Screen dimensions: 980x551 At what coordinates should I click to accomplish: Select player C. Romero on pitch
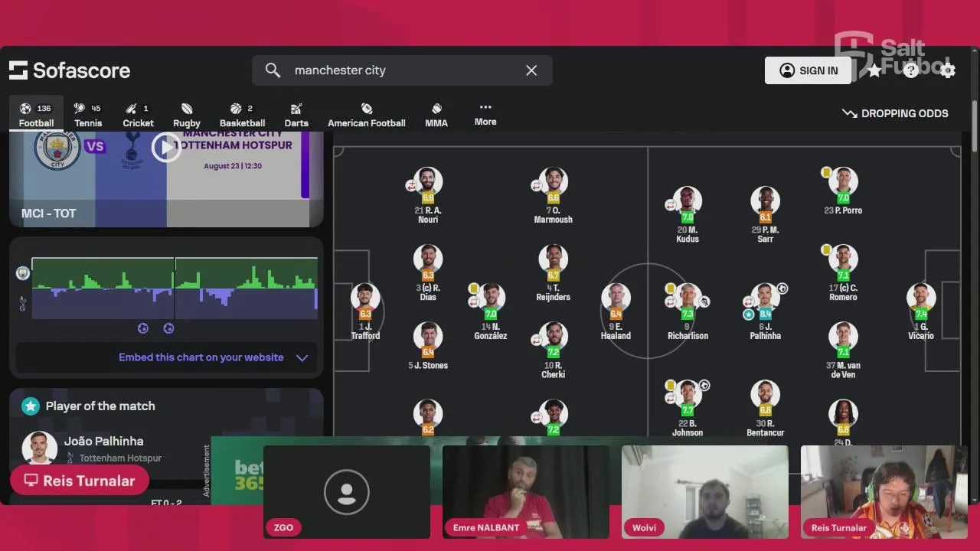[843, 273]
